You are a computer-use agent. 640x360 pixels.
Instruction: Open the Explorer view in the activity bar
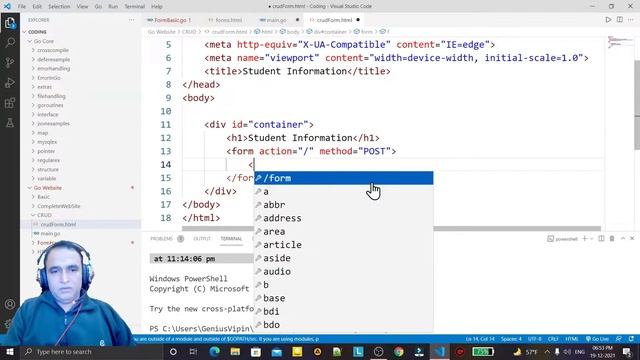pyautogui.click(x=10, y=22)
